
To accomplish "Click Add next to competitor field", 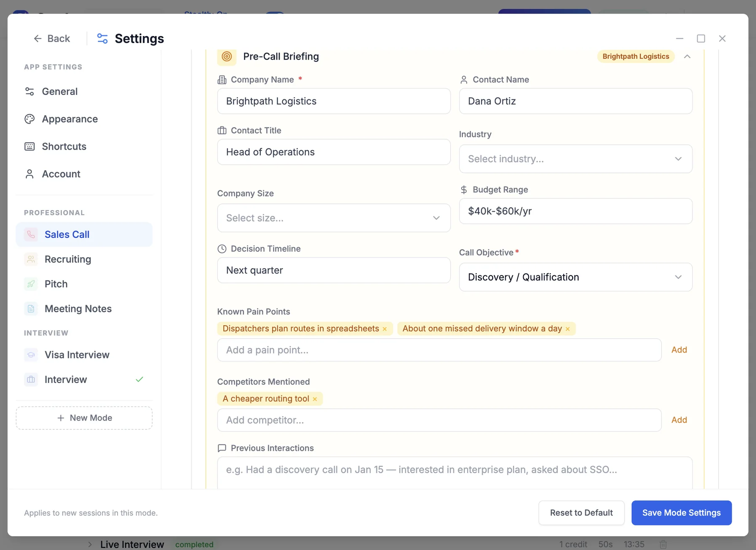I will point(679,420).
